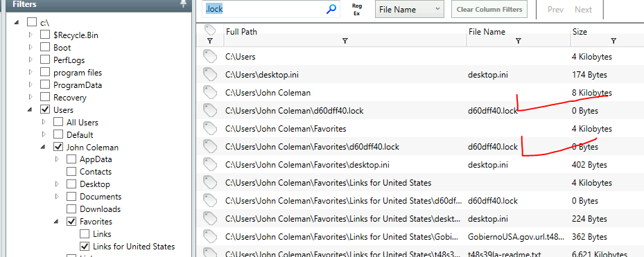Tag the John Coleman\Favorites folder row
This screenshot has height=257, width=644.
click(x=210, y=129)
